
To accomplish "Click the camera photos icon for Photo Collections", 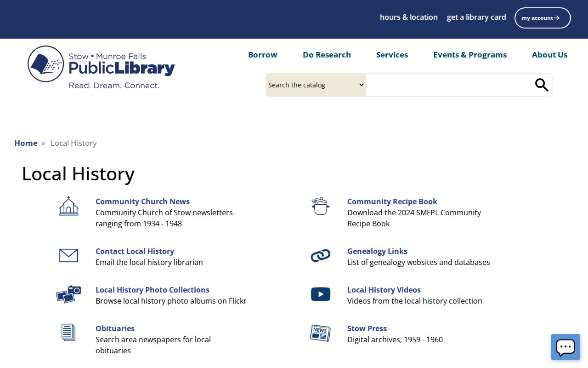I will [68, 294].
